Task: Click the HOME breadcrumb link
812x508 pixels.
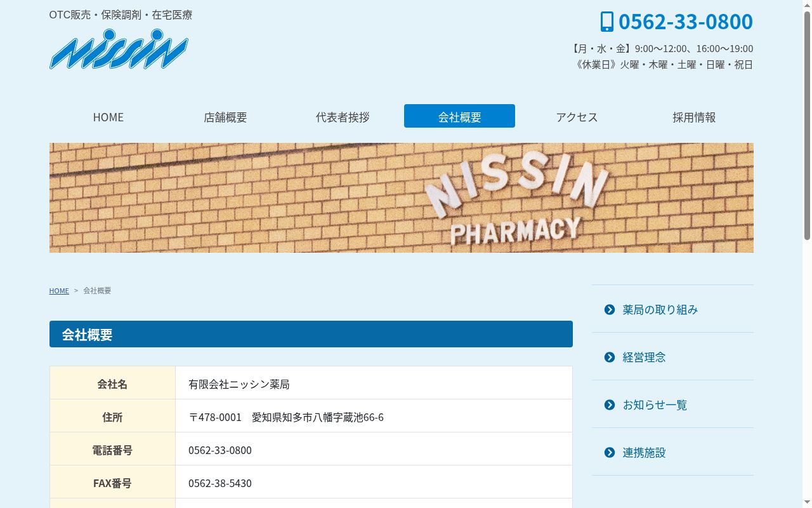Action: click(59, 291)
